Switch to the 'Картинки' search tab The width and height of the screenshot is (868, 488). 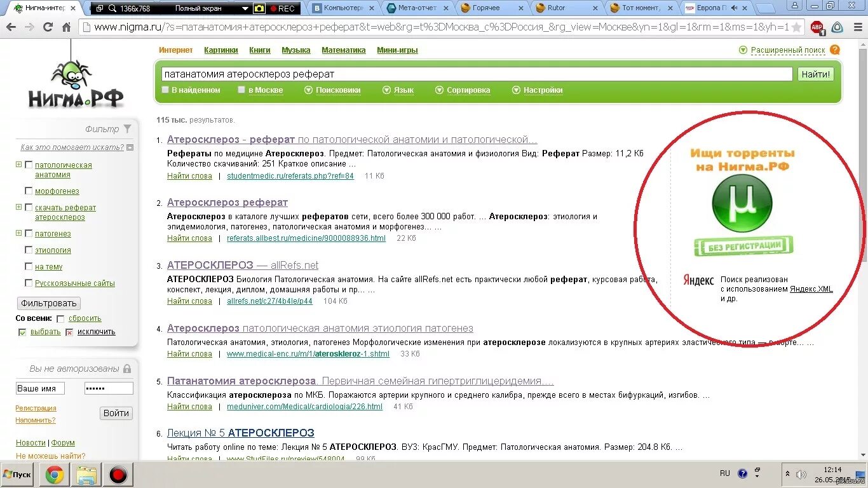coord(221,50)
